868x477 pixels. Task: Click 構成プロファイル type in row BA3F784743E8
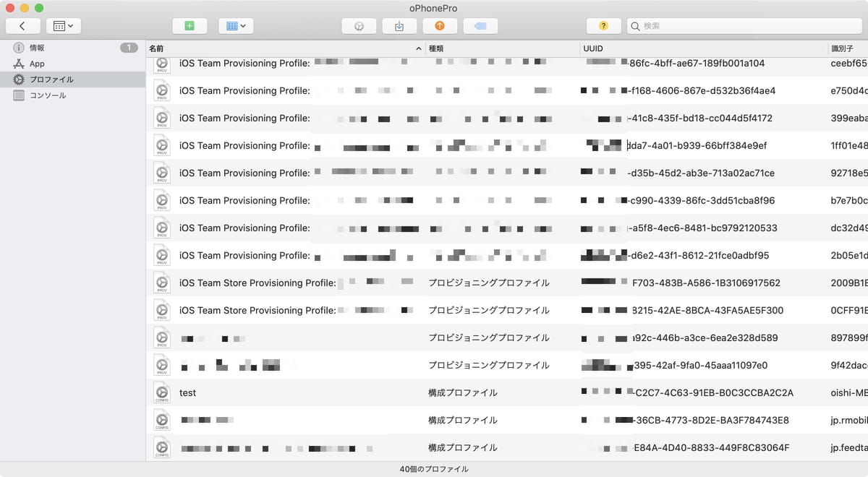point(463,420)
